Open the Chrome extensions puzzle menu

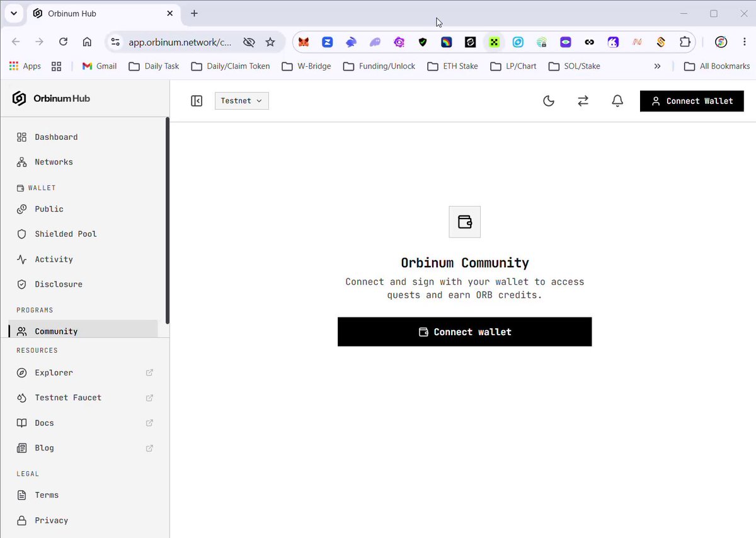point(685,42)
